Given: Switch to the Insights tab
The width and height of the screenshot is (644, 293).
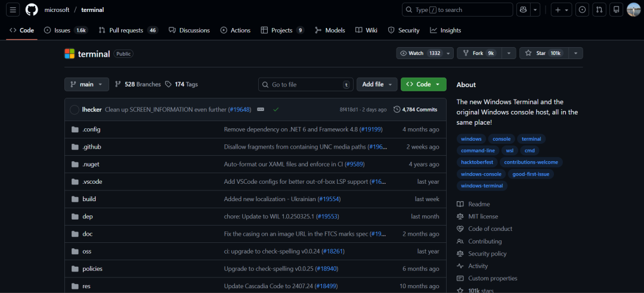Looking at the screenshot, I should (445, 30).
